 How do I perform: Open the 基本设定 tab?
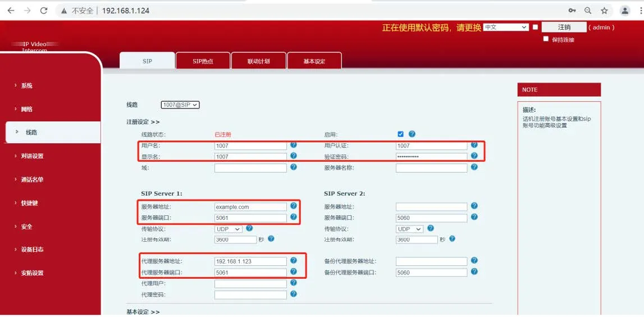[314, 61]
